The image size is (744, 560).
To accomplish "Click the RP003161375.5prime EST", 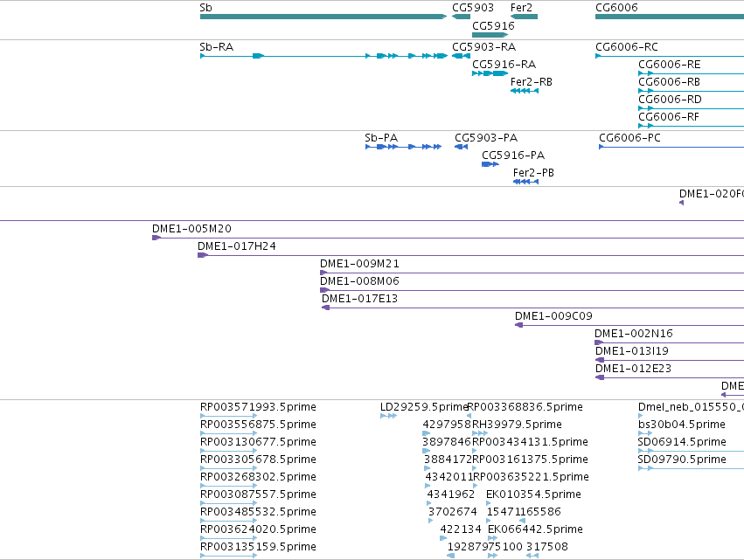I will (474, 468).
